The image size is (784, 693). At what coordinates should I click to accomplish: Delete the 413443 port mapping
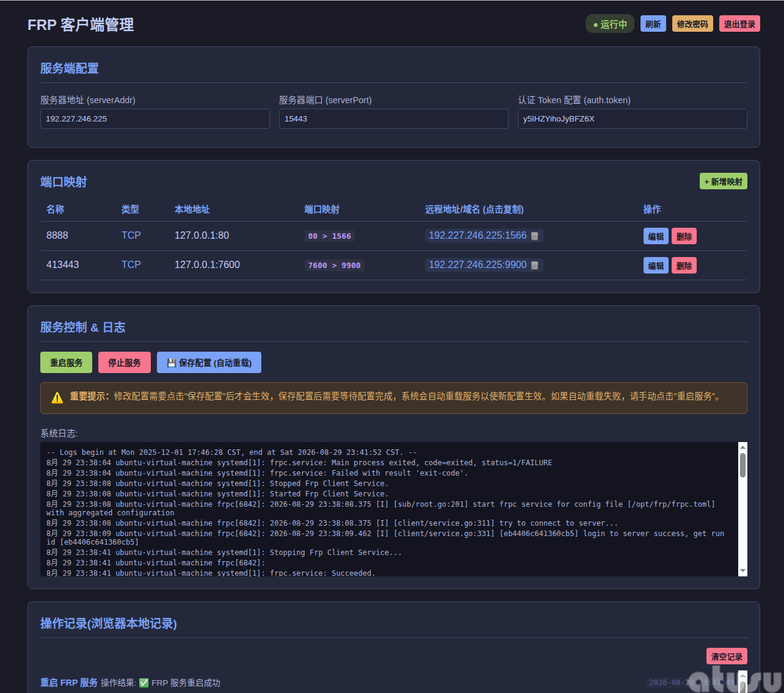(684, 266)
